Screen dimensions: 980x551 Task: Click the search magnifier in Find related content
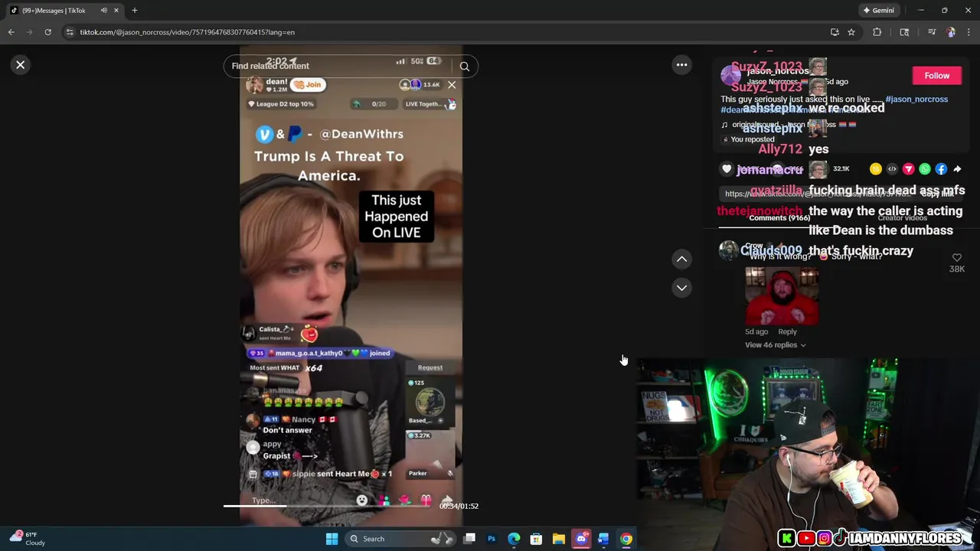click(465, 67)
